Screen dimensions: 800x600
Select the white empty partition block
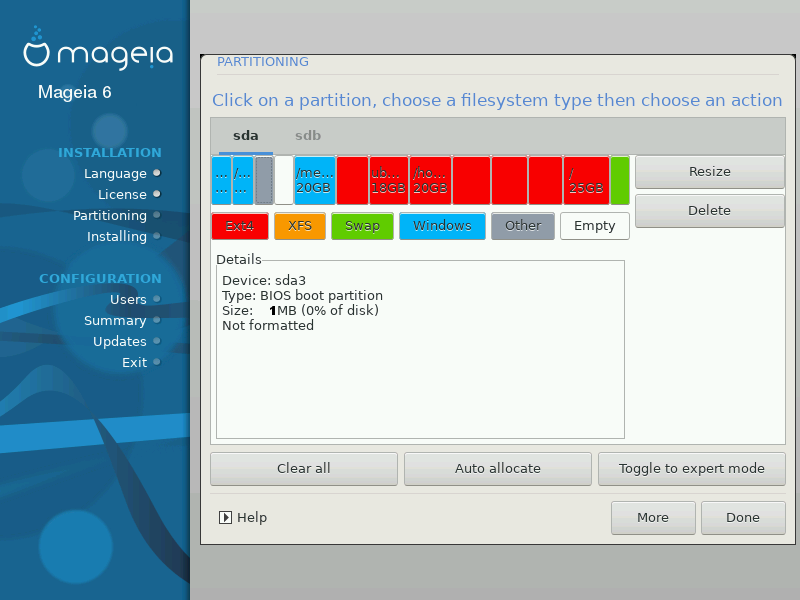click(284, 180)
